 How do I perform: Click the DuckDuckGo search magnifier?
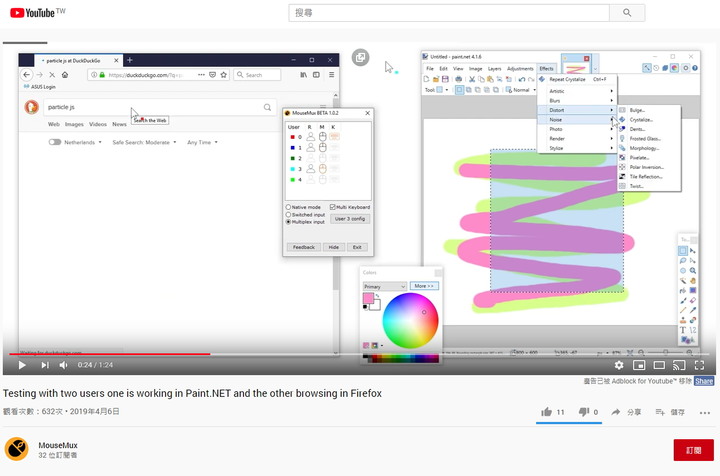(x=267, y=107)
